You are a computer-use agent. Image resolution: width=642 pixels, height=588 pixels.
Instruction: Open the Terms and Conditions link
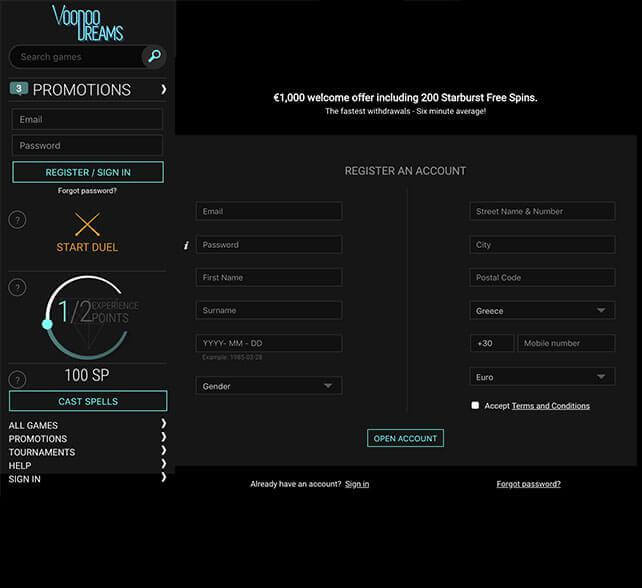click(x=551, y=406)
